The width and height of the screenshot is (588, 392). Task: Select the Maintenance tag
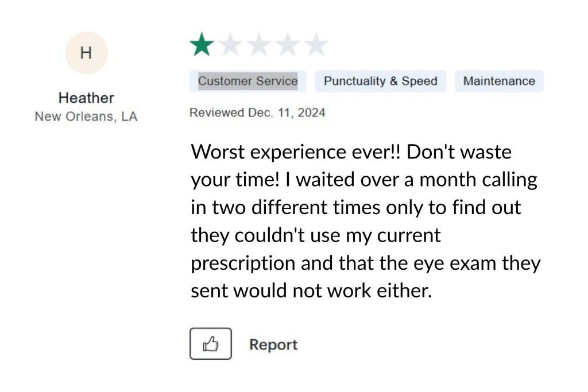[499, 81]
